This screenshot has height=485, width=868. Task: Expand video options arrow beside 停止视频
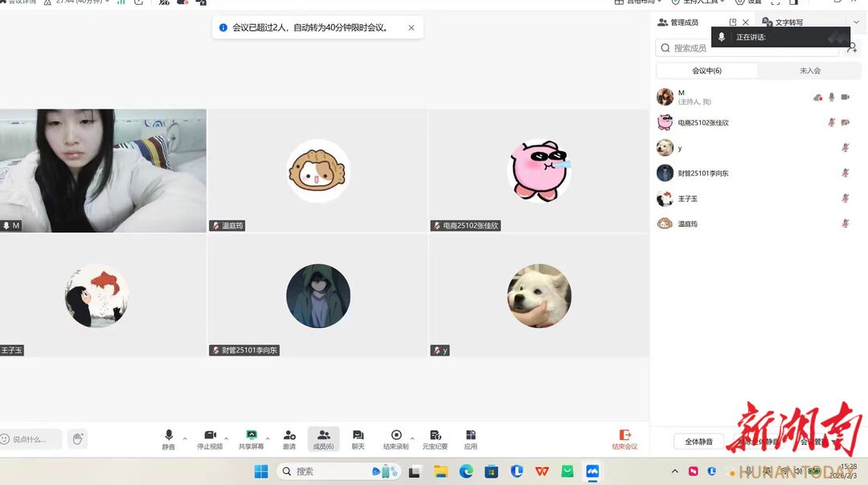click(227, 438)
